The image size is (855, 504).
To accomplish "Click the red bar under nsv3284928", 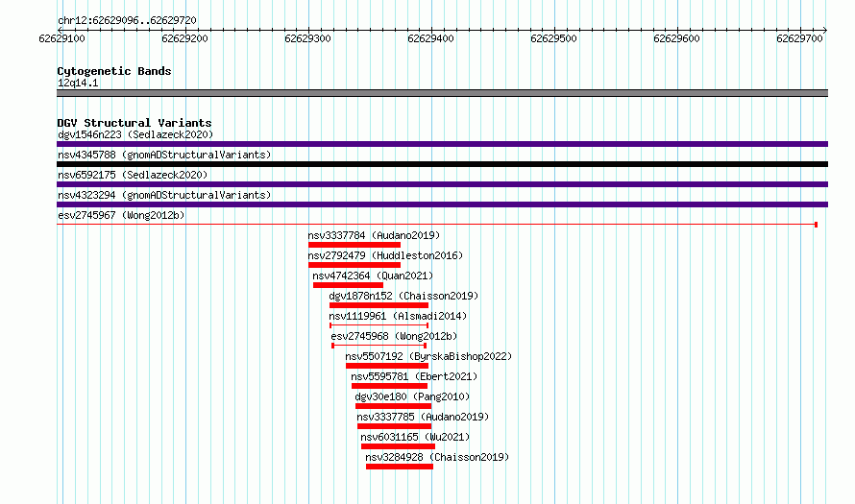I will coord(400,467).
